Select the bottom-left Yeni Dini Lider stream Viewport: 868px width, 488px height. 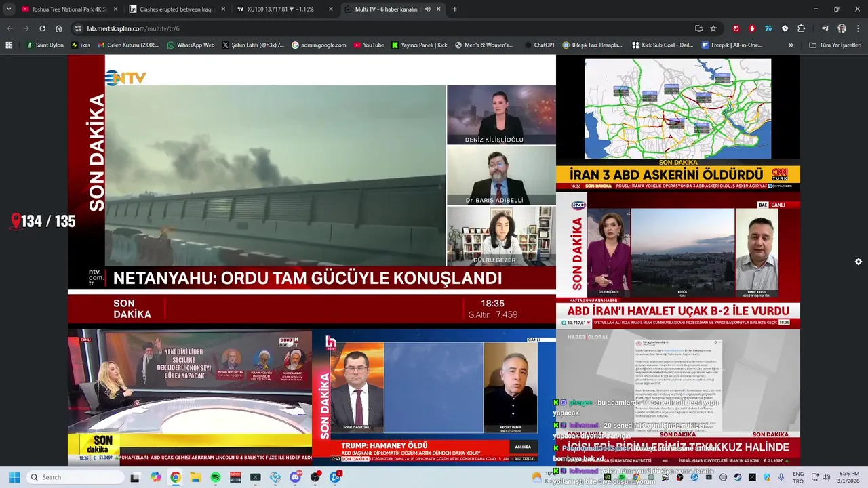tap(190, 397)
